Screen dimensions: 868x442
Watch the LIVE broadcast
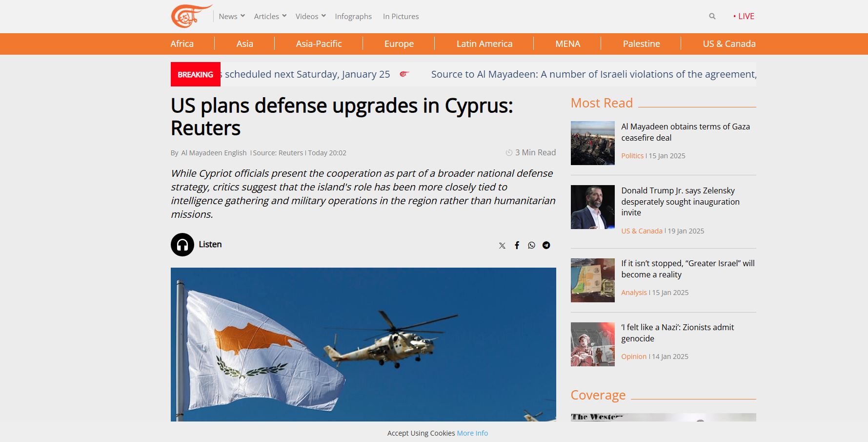click(744, 16)
